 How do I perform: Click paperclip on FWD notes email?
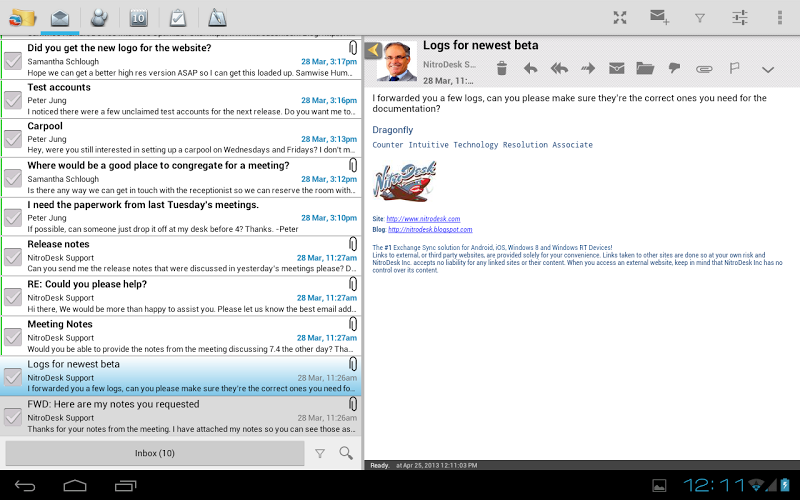pos(353,404)
